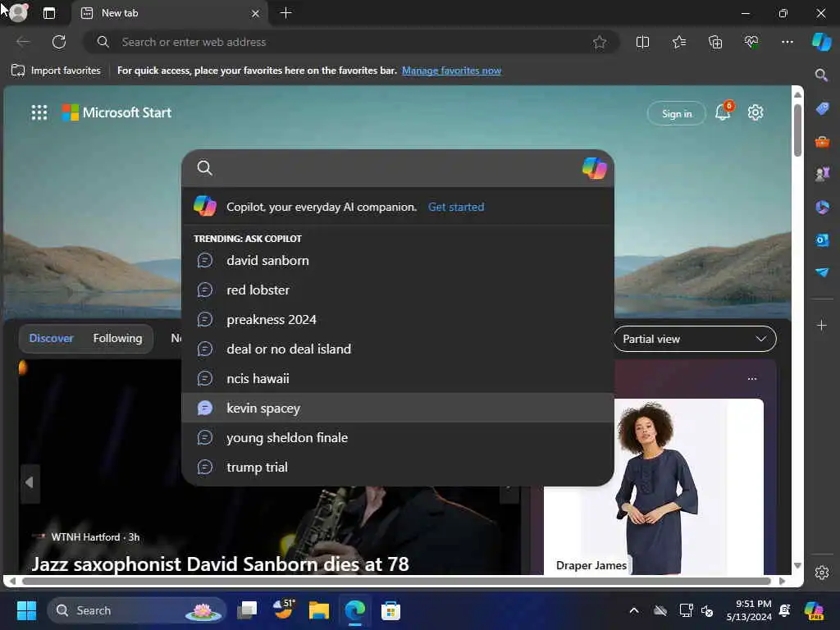Close the New tab tab
The height and width of the screenshot is (630, 840).
(256, 13)
